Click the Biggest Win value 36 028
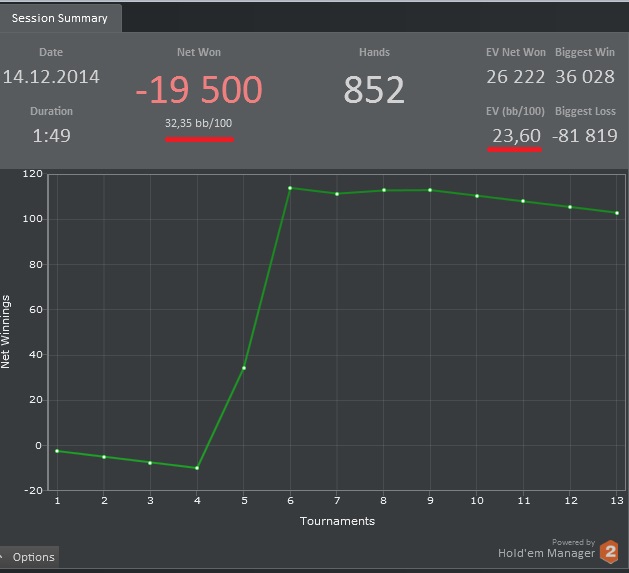Image resolution: width=629 pixels, height=573 pixels. 585,77
